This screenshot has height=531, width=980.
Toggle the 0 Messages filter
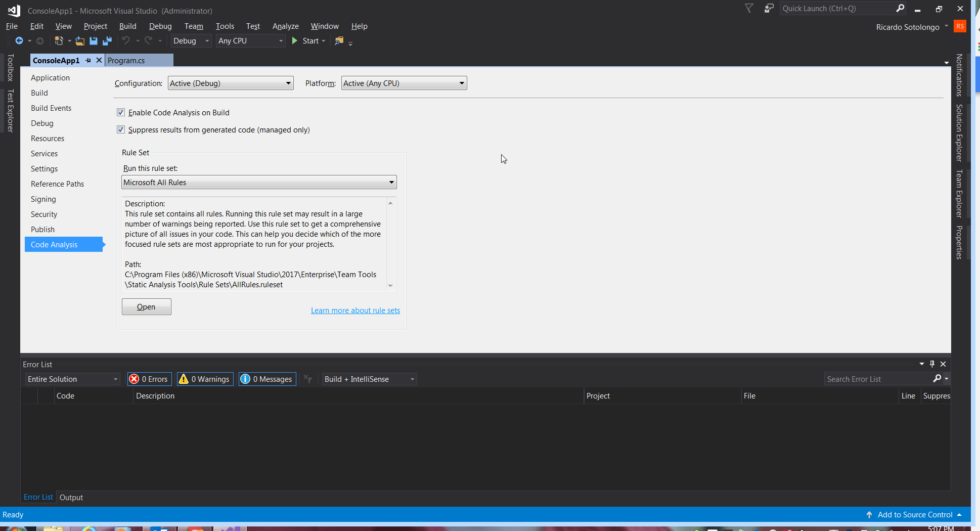(268, 379)
